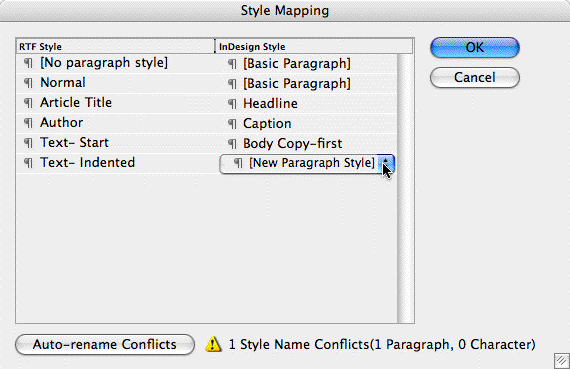Open the [New Paragraph Style] dropdown

point(307,163)
